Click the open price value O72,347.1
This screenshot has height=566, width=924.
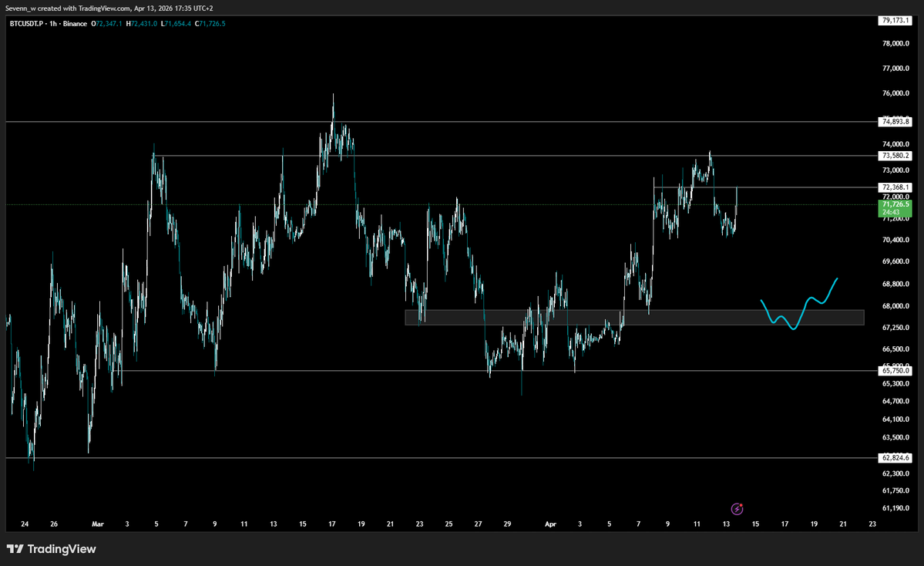[x=107, y=24]
